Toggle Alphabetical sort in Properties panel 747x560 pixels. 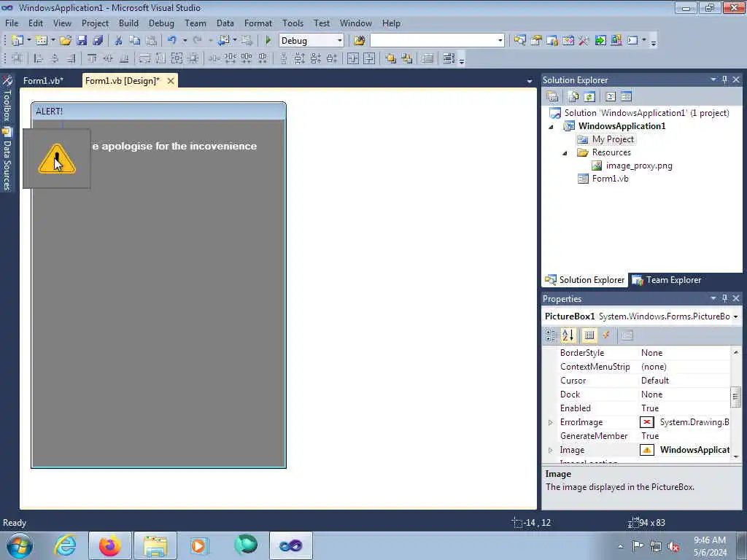pyautogui.click(x=568, y=335)
